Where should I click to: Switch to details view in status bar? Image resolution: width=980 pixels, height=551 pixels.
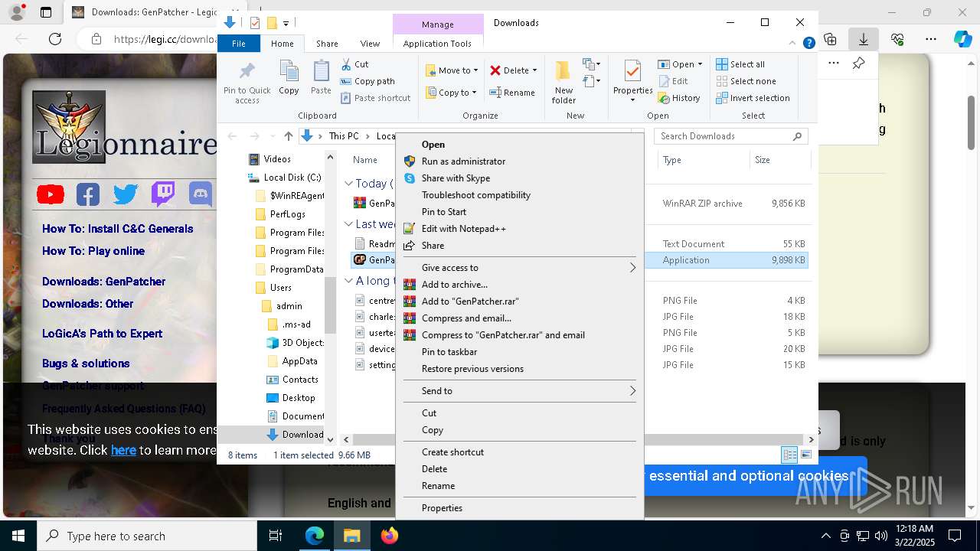789,455
